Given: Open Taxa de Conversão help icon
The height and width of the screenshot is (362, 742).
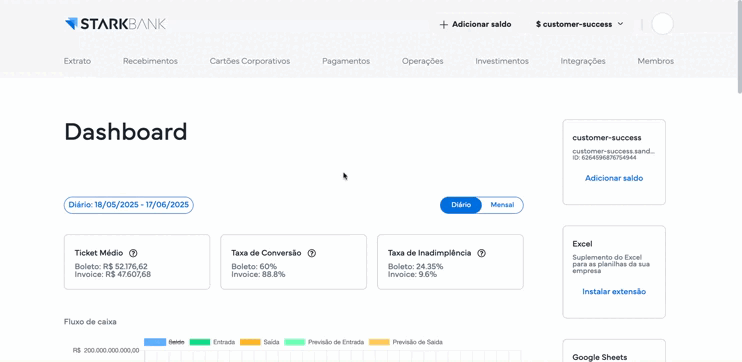Looking at the screenshot, I should [x=311, y=253].
